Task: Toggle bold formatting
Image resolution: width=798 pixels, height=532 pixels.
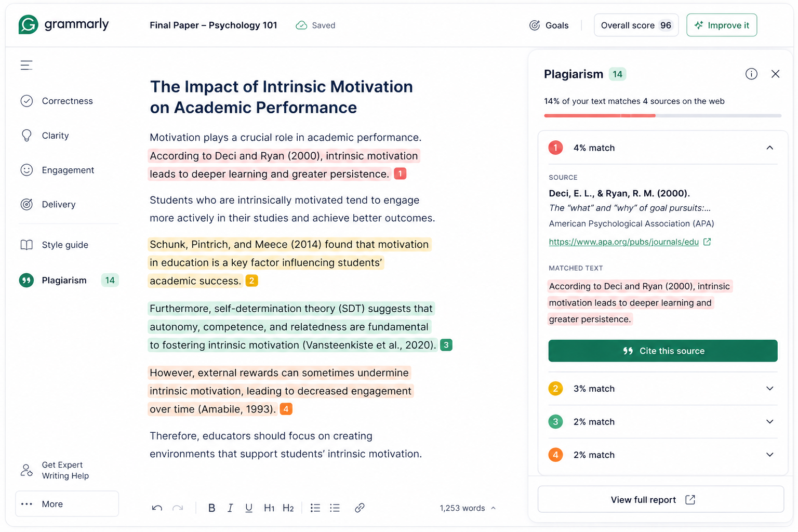Action: [x=211, y=508]
